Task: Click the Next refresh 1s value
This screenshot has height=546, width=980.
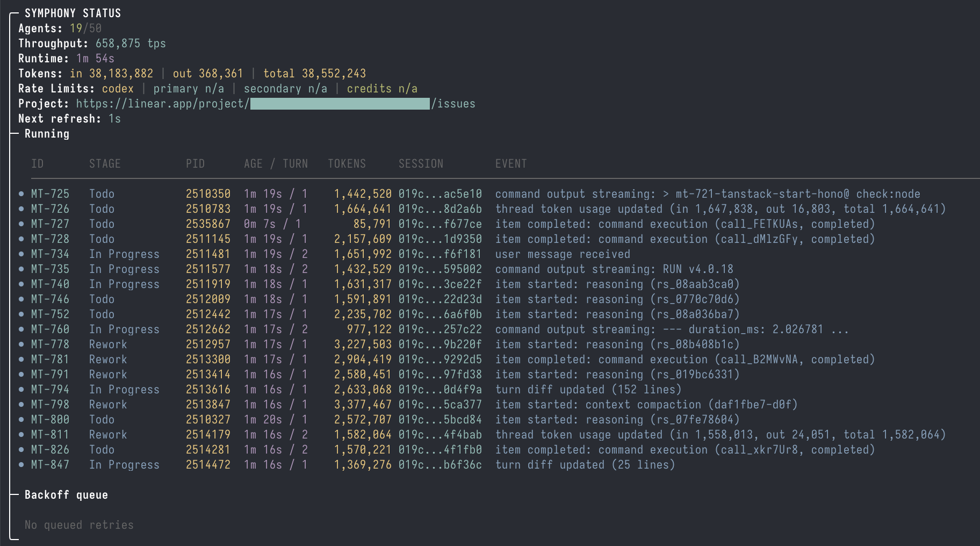Action: tap(114, 118)
